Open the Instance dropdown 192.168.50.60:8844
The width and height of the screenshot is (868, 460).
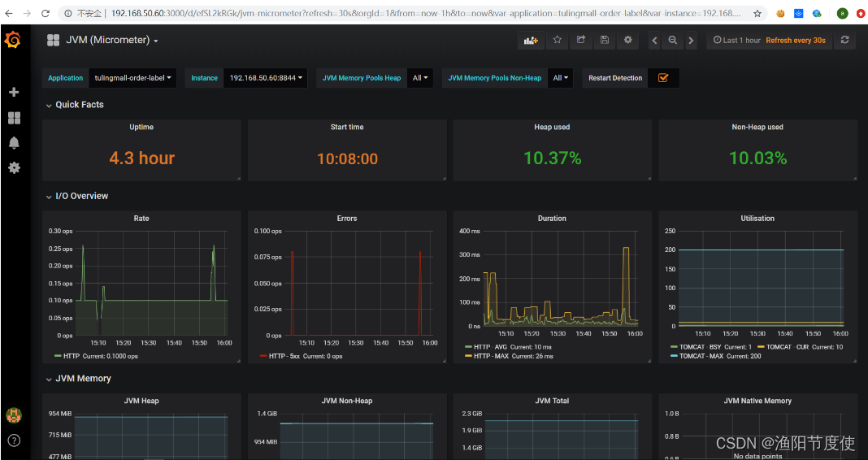266,78
